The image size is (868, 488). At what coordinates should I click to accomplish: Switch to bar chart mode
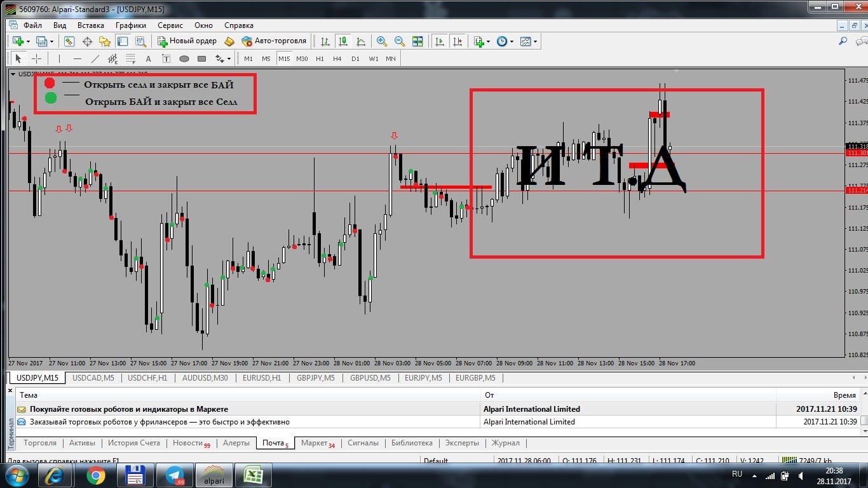tap(325, 41)
